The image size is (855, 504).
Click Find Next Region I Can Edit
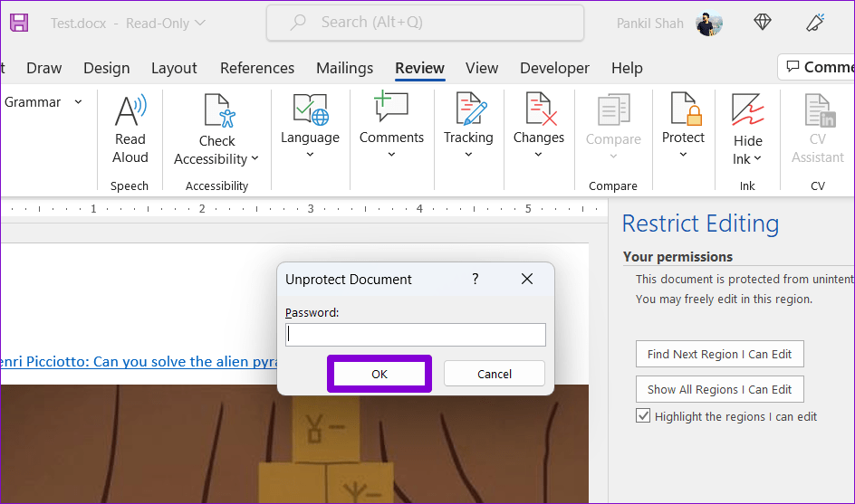coord(719,354)
